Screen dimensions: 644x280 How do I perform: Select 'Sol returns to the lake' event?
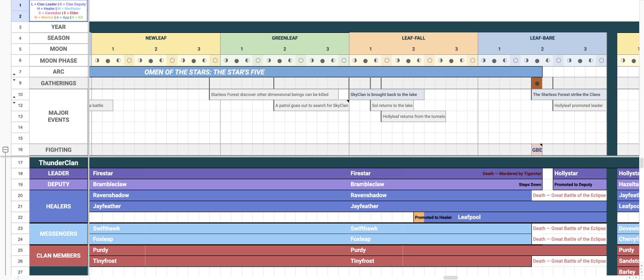(x=392, y=105)
